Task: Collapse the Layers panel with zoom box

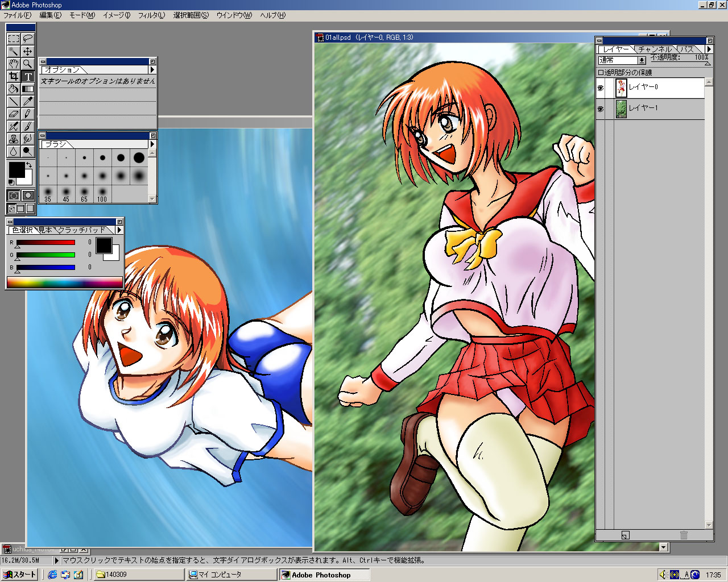Action: pyautogui.click(x=709, y=40)
